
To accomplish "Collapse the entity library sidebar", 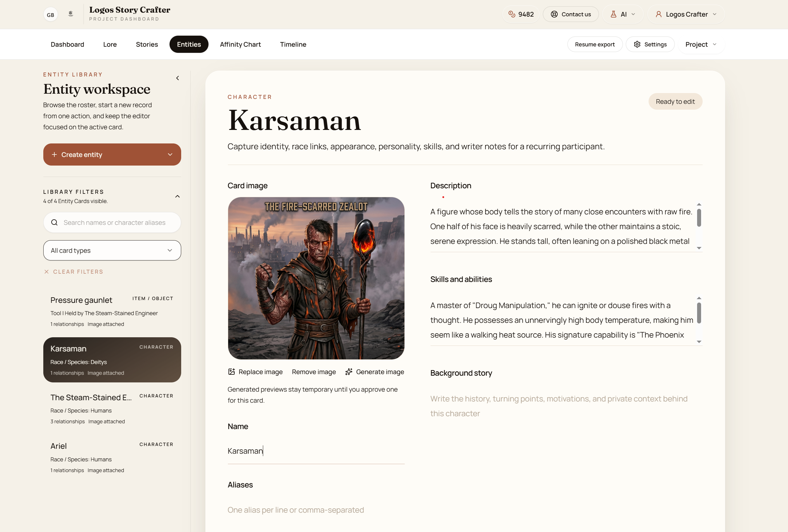I will click(x=177, y=78).
